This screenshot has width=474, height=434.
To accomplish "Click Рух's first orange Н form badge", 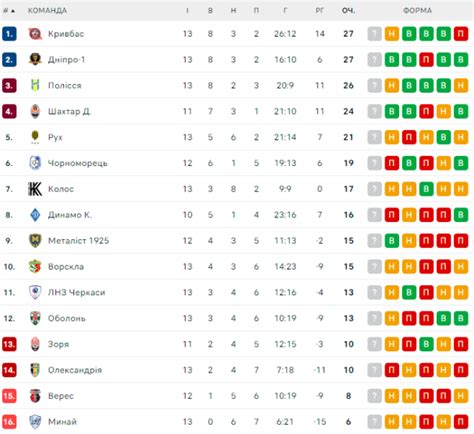I will point(392,137).
